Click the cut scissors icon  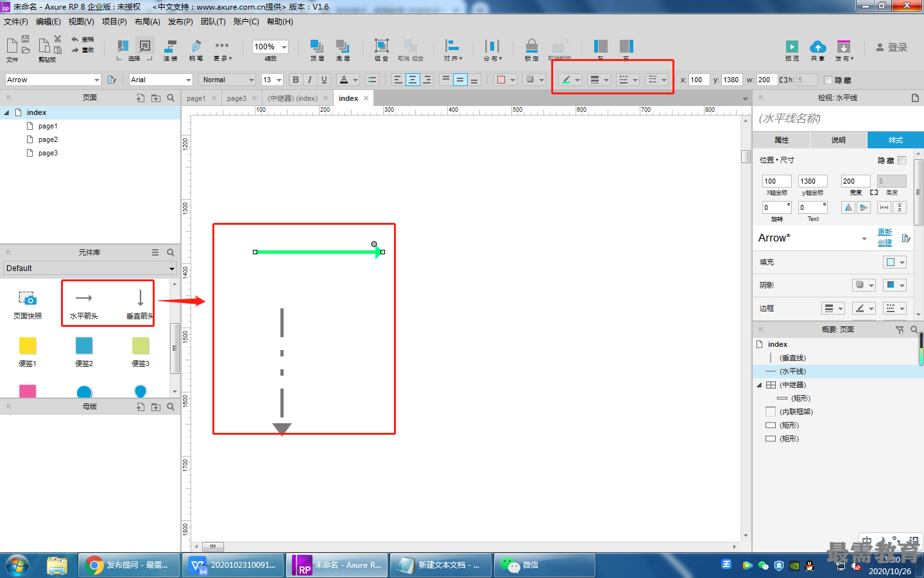[58, 39]
